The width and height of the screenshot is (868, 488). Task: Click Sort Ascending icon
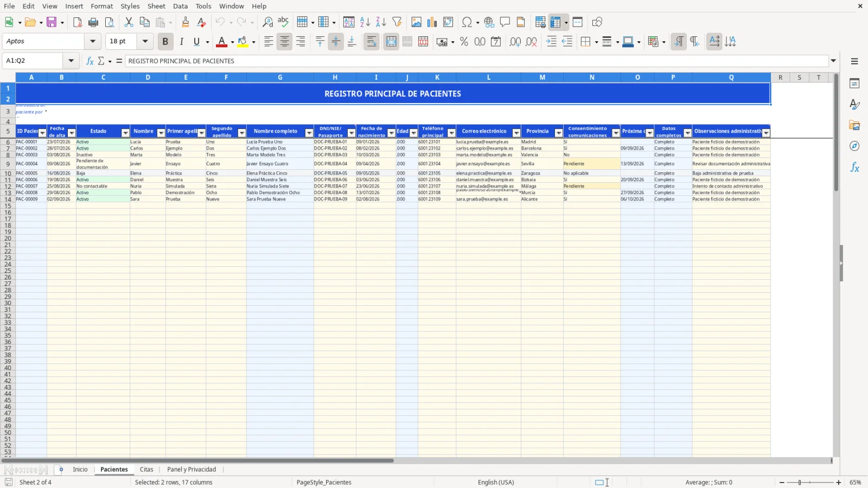coord(365,22)
